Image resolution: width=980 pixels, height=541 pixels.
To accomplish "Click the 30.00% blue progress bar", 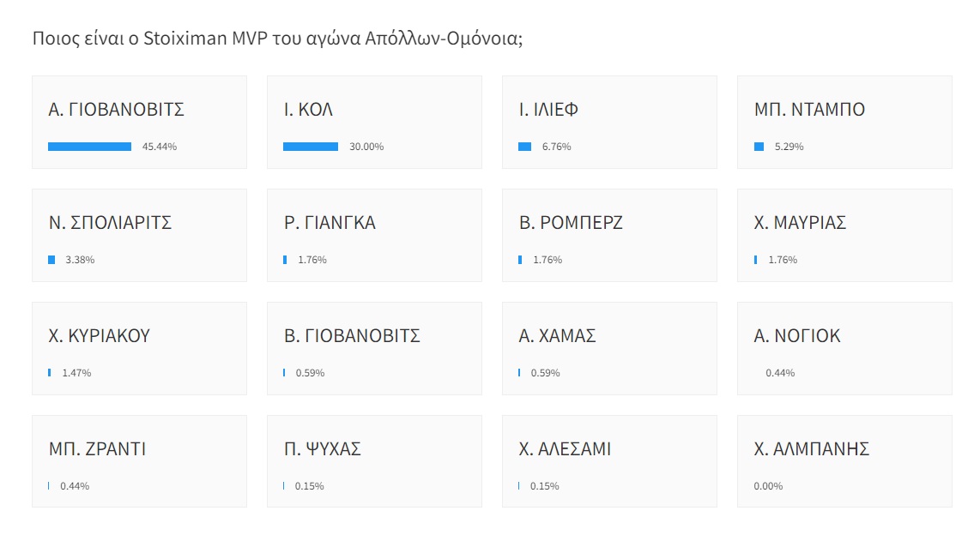I will [311, 147].
